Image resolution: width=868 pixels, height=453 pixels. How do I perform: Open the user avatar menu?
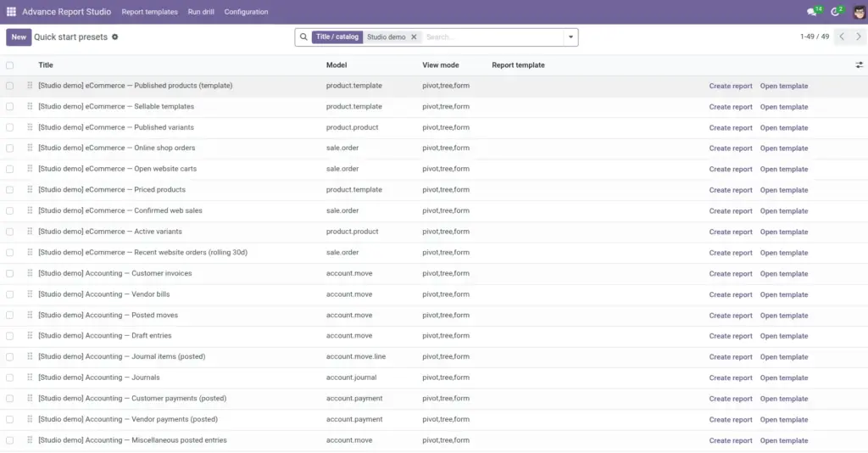pos(859,12)
